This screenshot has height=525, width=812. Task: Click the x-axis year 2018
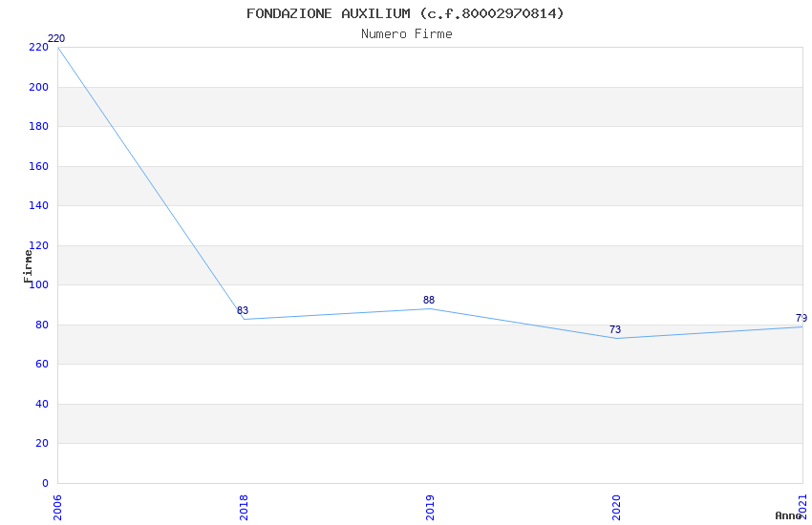point(244,508)
